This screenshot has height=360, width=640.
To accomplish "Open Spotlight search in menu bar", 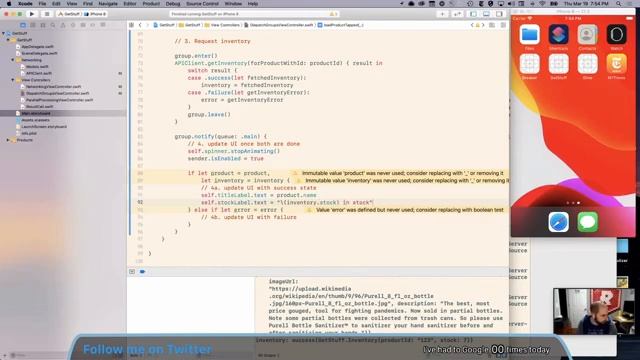I will 619,4.
